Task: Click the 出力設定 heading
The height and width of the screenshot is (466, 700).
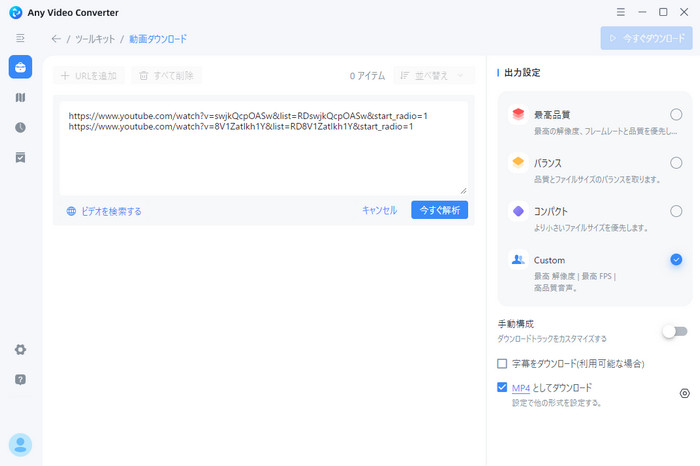Action: pos(522,72)
